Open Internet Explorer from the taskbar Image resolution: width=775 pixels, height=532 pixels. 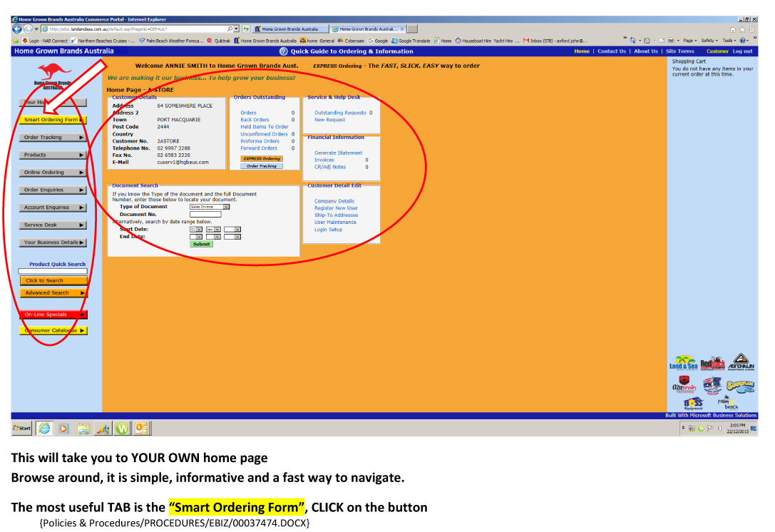[44, 428]
